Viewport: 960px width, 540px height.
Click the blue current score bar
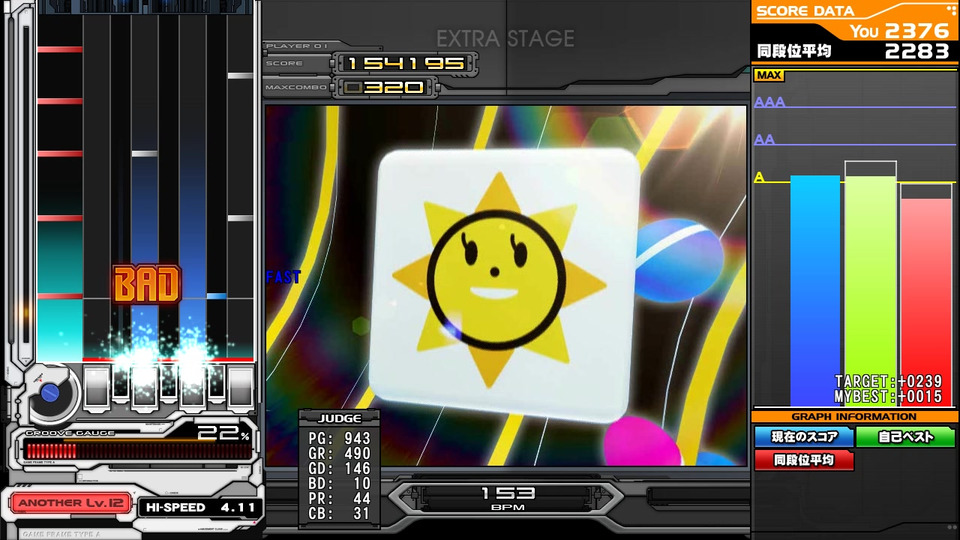815,291
